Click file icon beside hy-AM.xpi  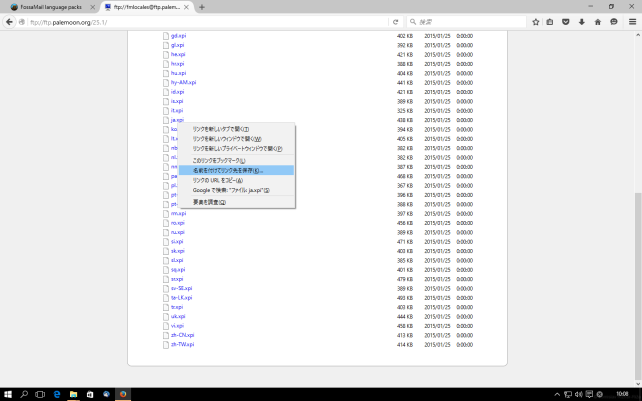click(x=166, y=83)
